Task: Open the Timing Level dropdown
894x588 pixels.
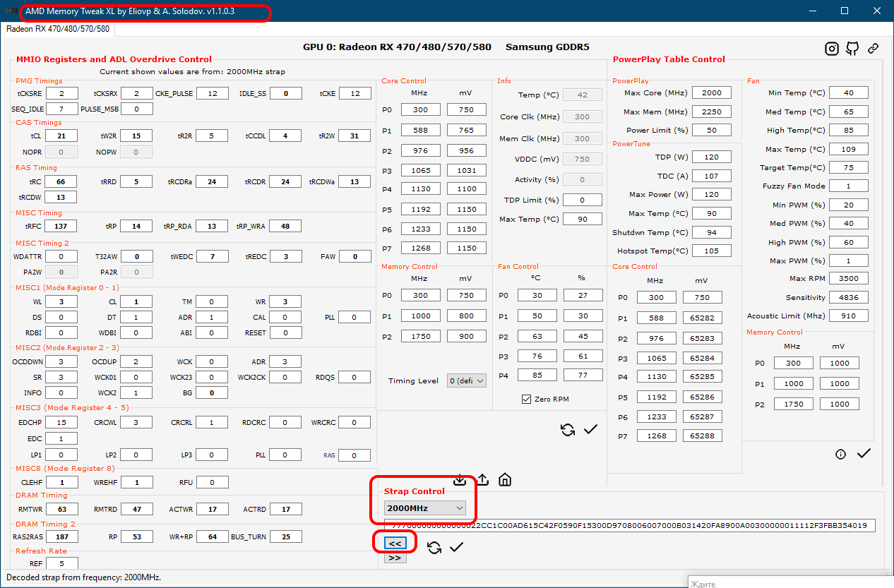Action: click(467, 380)
